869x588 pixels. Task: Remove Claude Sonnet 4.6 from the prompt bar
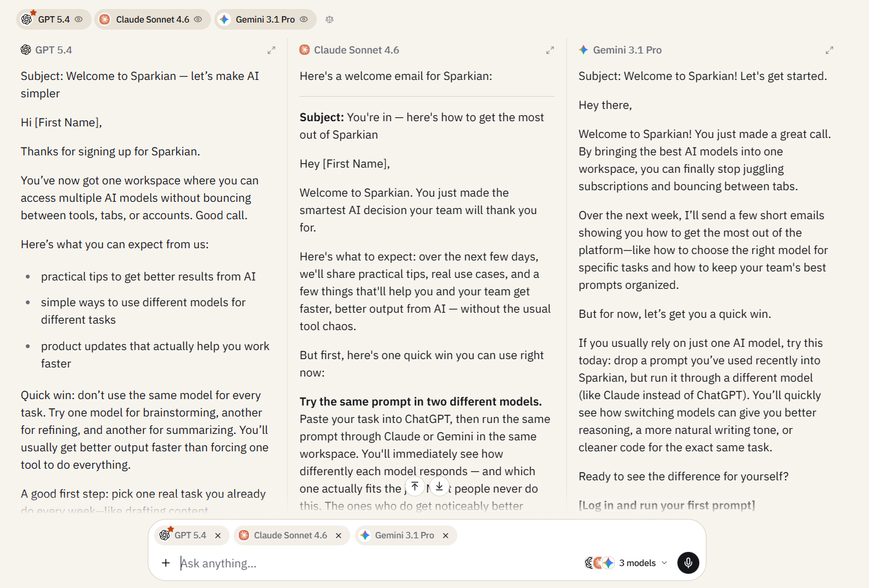[x=339, y=536]
